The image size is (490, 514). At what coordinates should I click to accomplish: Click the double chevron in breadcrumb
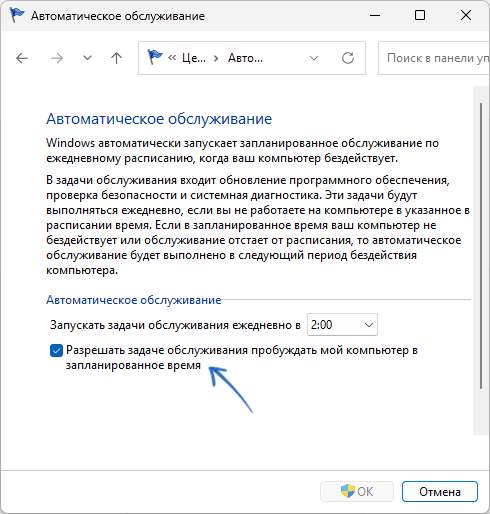click(172, 58)
